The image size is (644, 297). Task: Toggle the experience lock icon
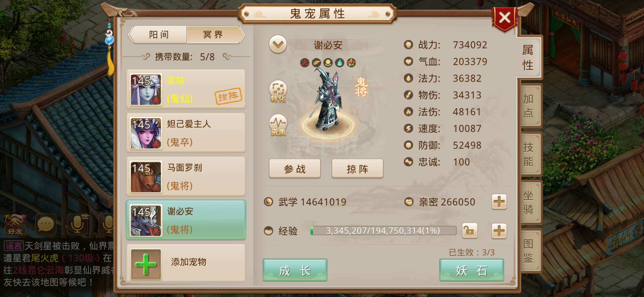tap(470, 231)
